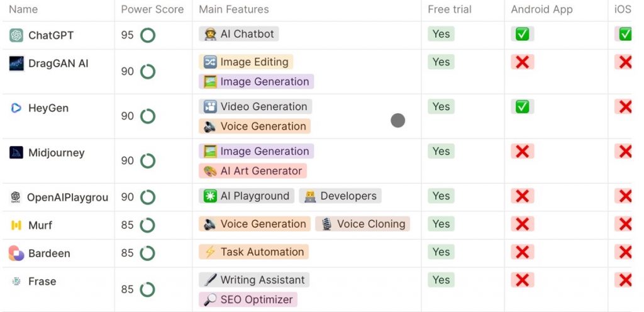Click the Frase logo icon
Image resolution: width=644 pixels, height=312 pixels.
pos(16,281)
